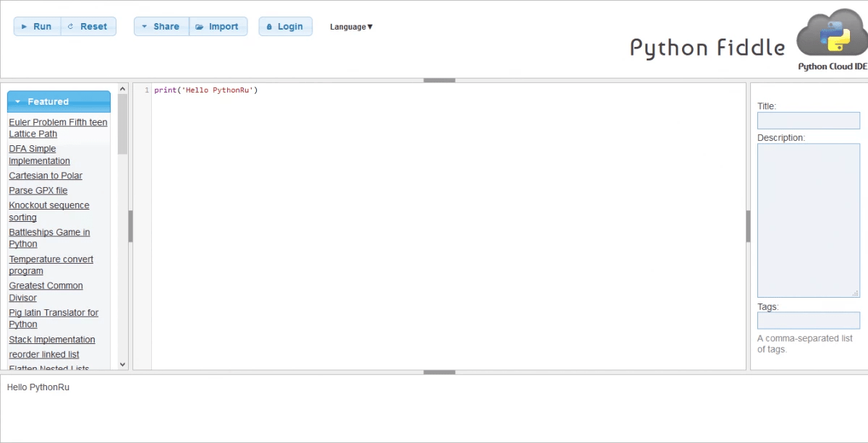
Task: Open Euler Problem Fifth teen Lattice Path
Action: [58, 128]
